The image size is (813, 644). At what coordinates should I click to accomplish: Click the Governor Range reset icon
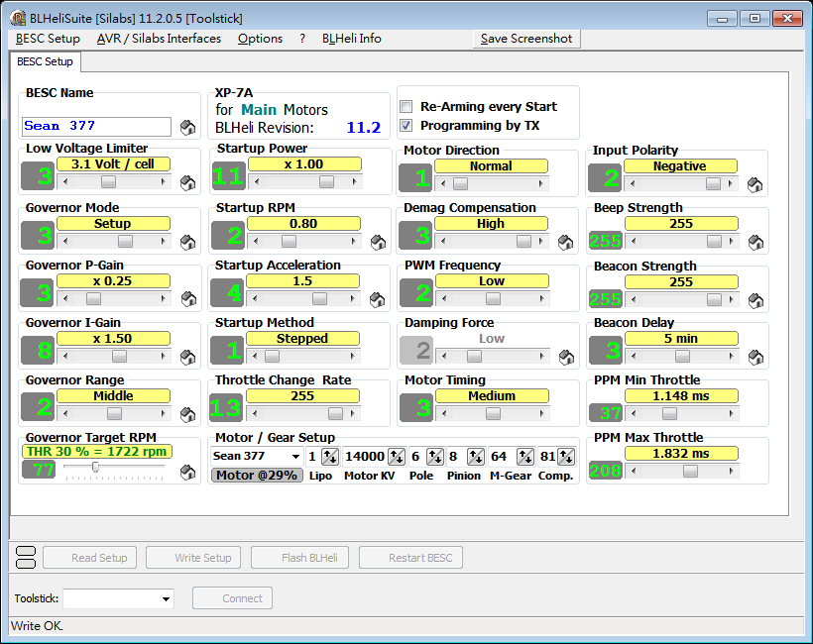click(x=187, y=414)
